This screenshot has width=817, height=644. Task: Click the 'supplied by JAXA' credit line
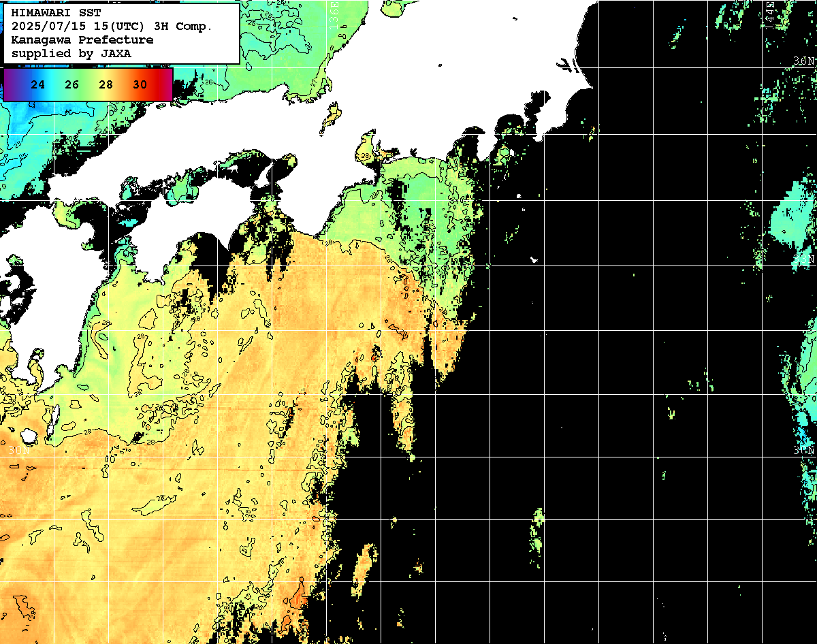click(x=71, y=53)
